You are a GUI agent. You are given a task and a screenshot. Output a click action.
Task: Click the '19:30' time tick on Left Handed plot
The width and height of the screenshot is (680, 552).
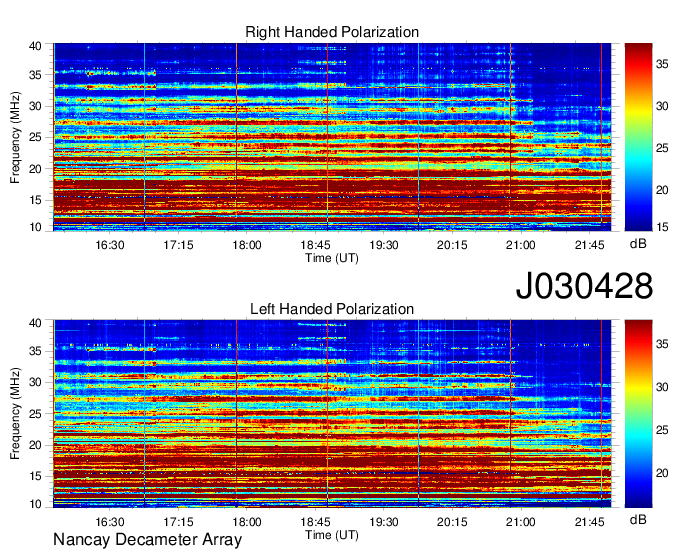pyautogui.click(x=384, y=522)
